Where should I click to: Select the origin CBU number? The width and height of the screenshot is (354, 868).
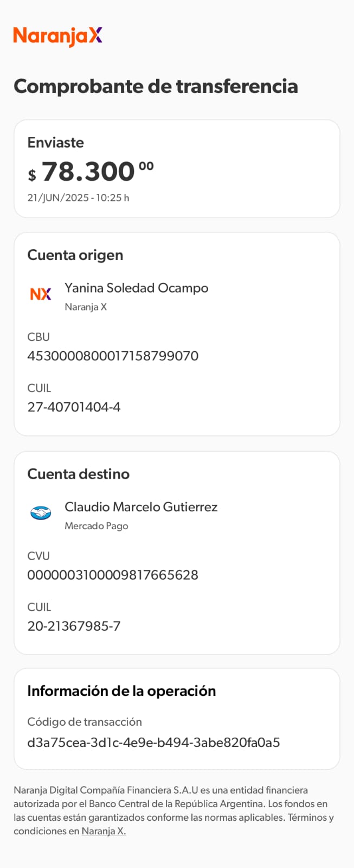tap(113, 356)
